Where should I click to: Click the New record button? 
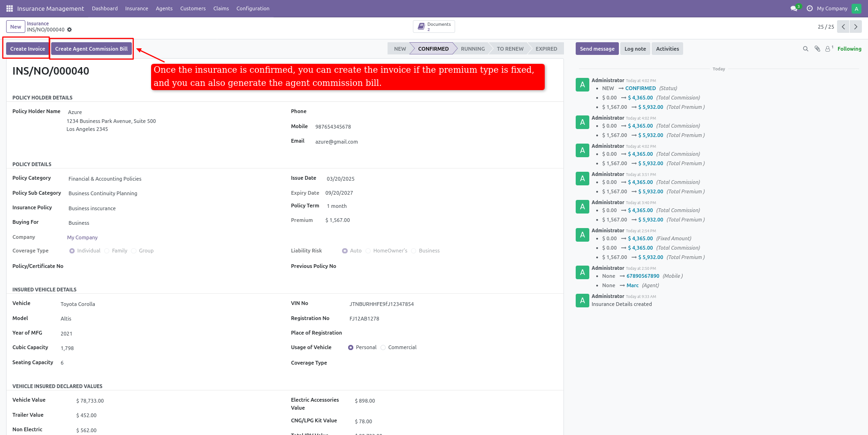pos(15,27)
